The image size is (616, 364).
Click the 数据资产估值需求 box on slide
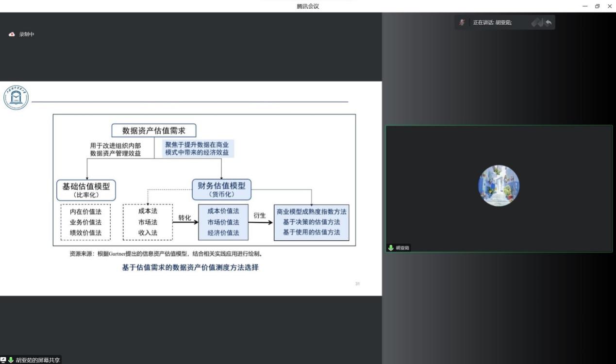[154, 131]
